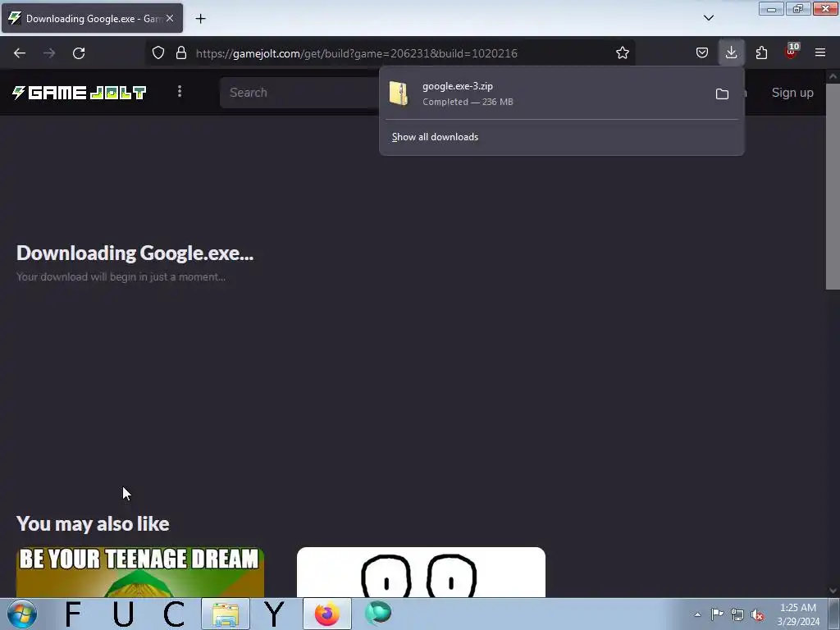Switch to Firefox in the taskbar
Image resolution: width=840 pixels, height=630 pixels.
click(x=326, y=614)
